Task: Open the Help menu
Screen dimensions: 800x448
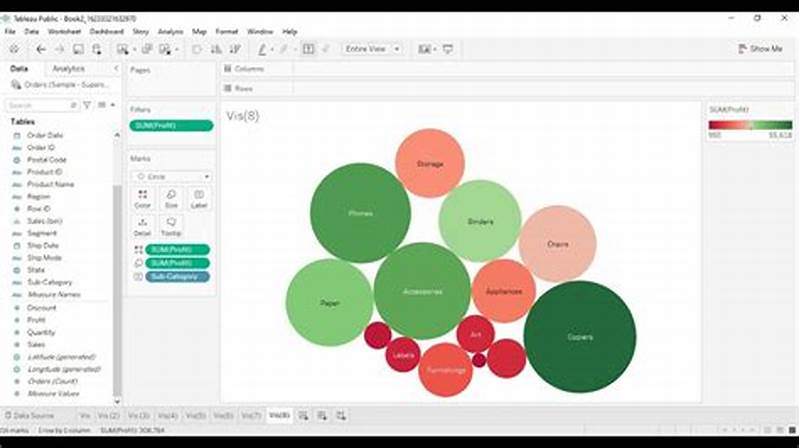Action: pos(290,32)
